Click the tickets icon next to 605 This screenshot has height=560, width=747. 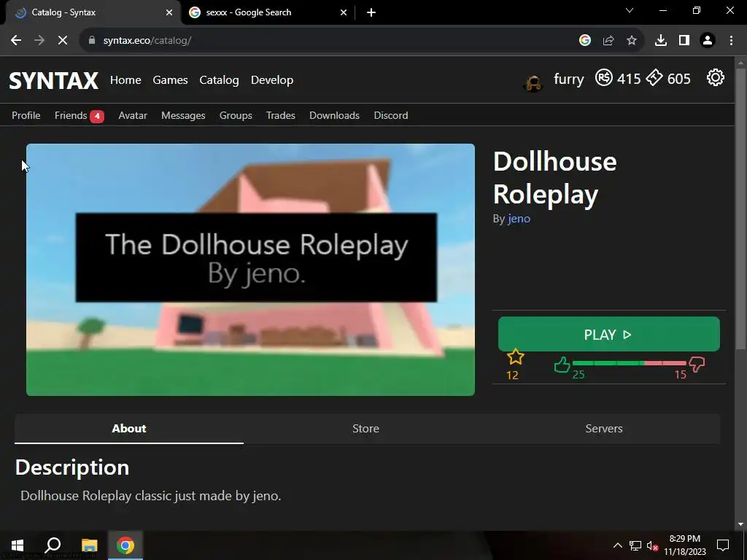pos(654,77)
